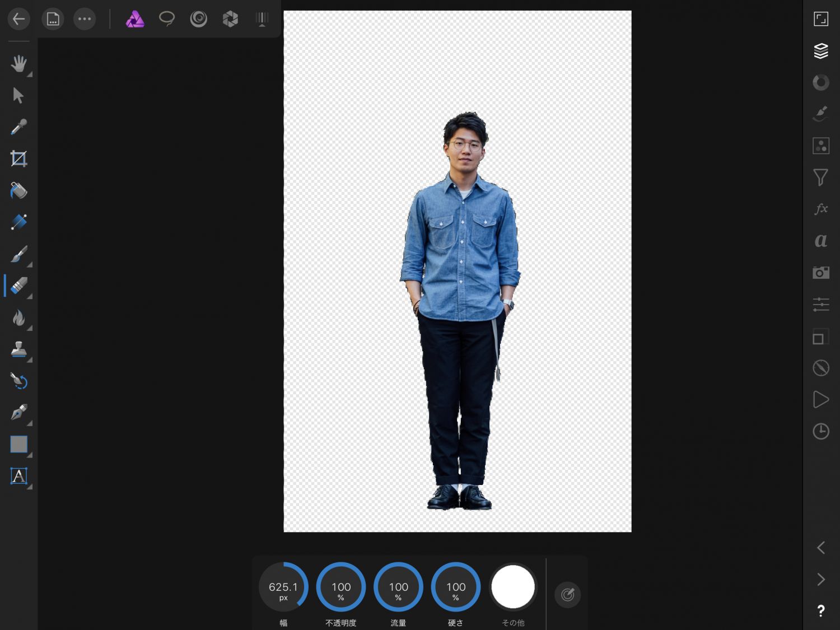Viewport: 840px width, 630px height.
Task: Open the layer effects fx panel
Action: [820, 209]
